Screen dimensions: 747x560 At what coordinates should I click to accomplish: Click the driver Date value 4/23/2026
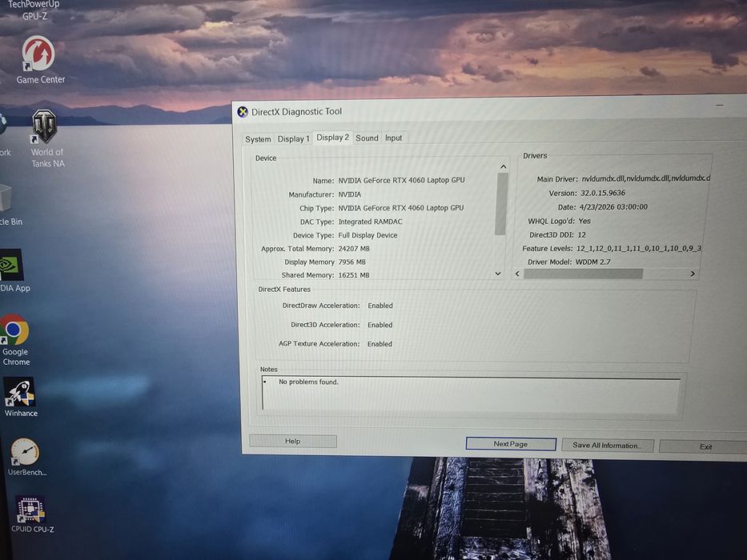pyautogui.click(x=613, y=207)
